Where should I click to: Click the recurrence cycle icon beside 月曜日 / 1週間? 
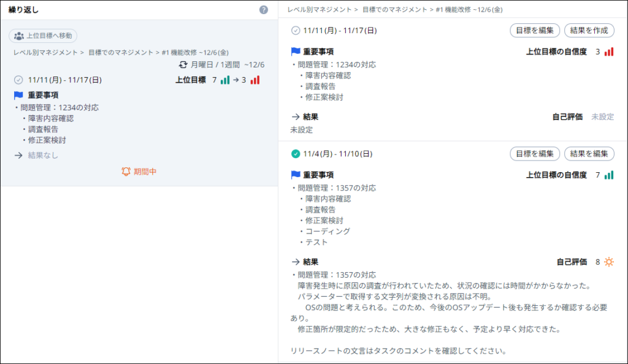(183, 64)
